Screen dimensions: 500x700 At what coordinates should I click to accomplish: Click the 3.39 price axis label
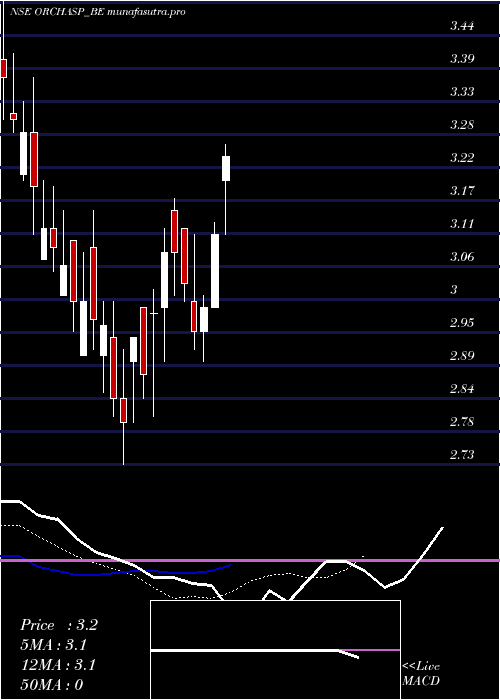coord(462,59)
